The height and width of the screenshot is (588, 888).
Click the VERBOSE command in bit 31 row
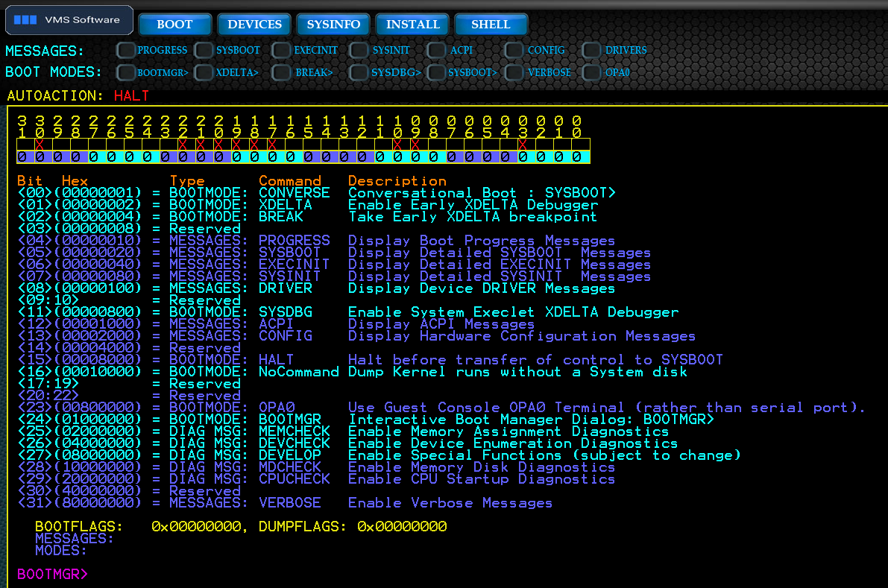pos(290,502)
